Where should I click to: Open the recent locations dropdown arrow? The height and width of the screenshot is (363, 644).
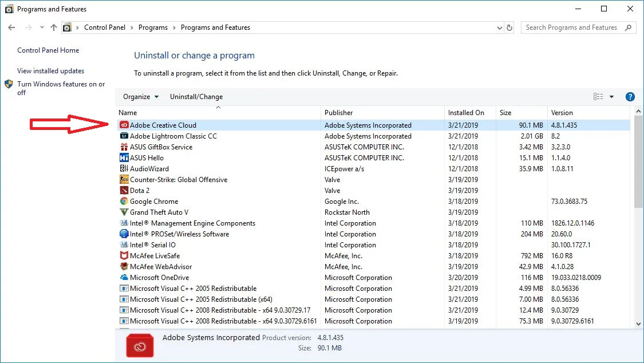point(42,27)
